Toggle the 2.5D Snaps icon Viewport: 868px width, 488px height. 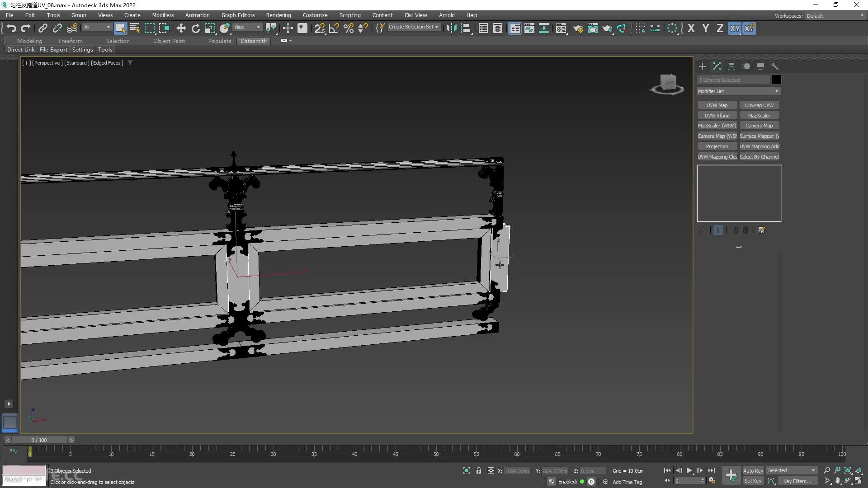point(320,28)
